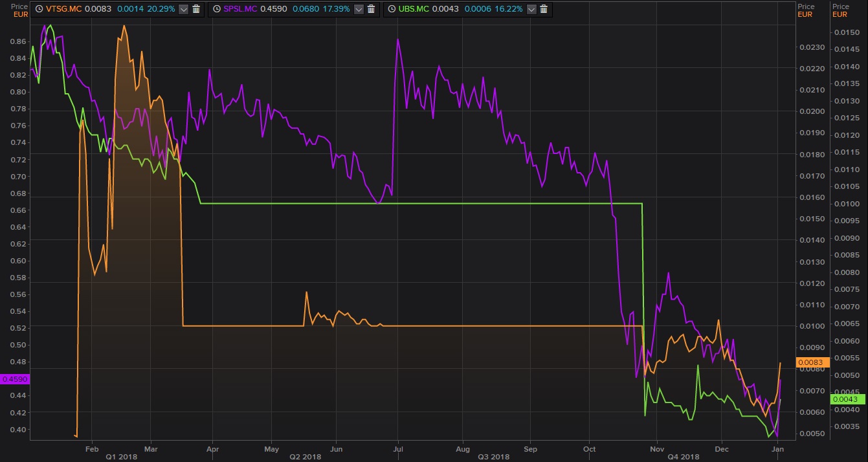Click the Price EUR label on left axis
This screenshot has width=868, height=462.
tap(20, 10)
